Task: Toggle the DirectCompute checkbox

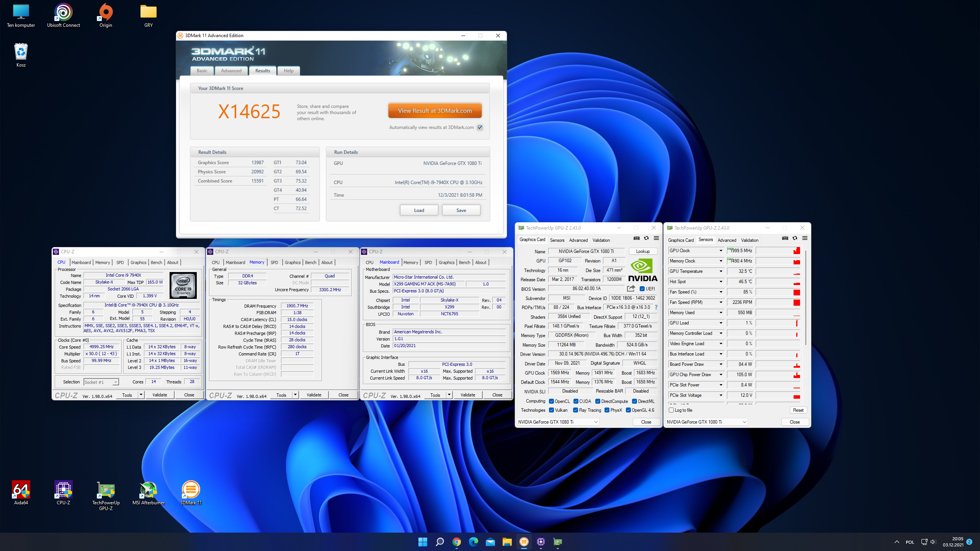Action: tap(598, 401)
